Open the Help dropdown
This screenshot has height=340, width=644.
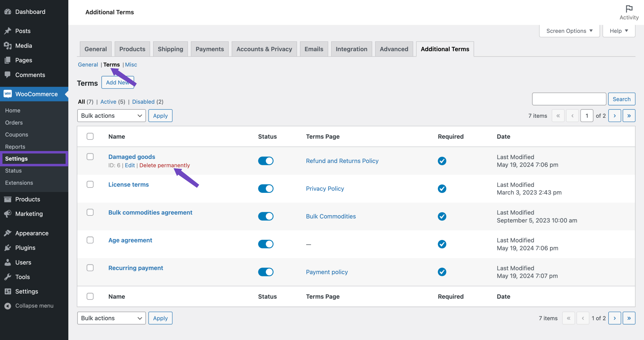coord(618,31)
